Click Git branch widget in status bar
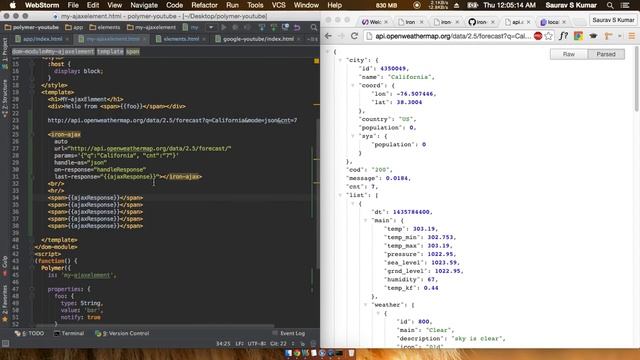640x360 pixels. (x=279, y=344)
